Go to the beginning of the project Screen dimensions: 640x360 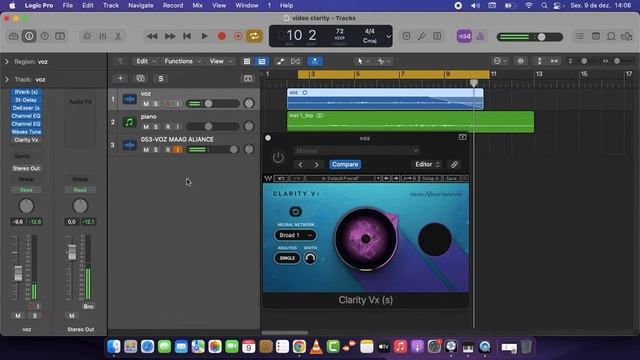187,36
